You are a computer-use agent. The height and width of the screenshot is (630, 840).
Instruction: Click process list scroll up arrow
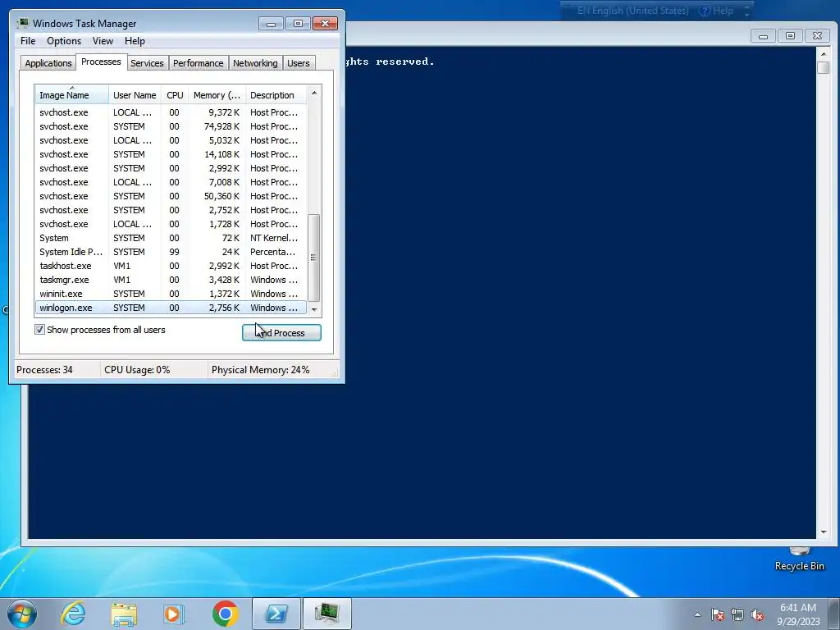[314, 93]
